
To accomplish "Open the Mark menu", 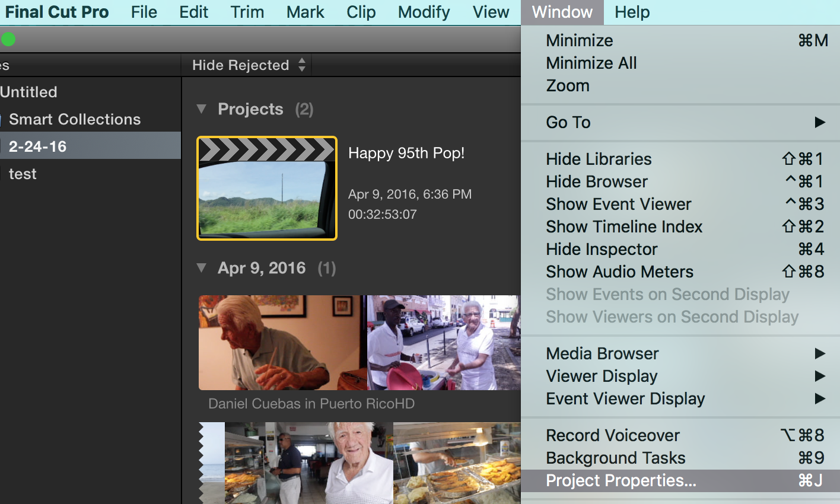I will tap(306, 12).
